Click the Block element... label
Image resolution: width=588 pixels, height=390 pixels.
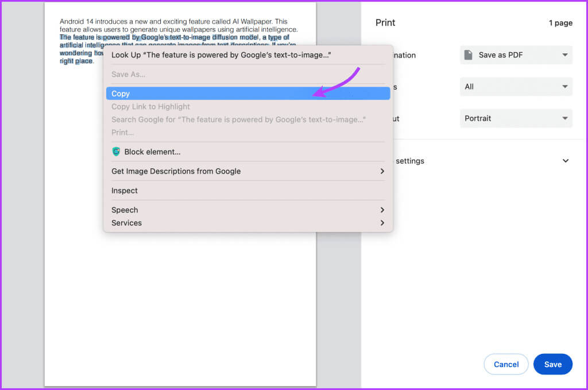click(152, 152)
